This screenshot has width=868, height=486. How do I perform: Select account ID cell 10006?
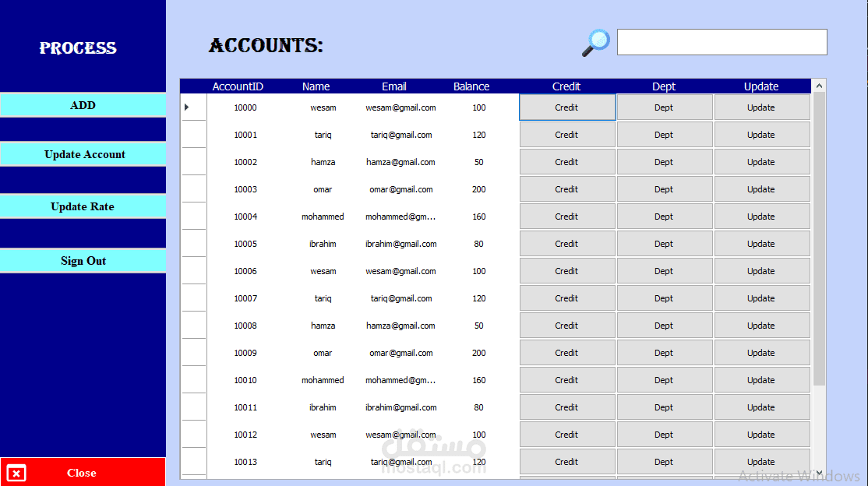(245, 271)
